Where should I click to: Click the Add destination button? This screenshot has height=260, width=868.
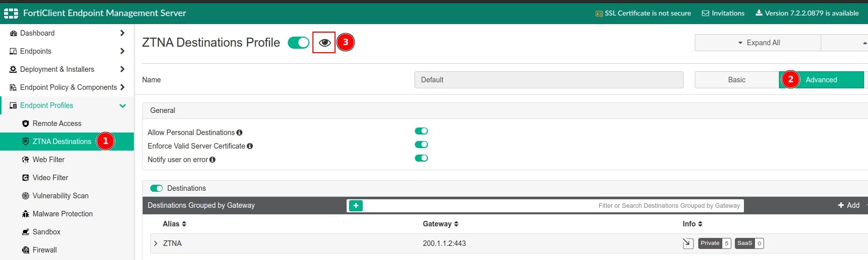(849, 205)
